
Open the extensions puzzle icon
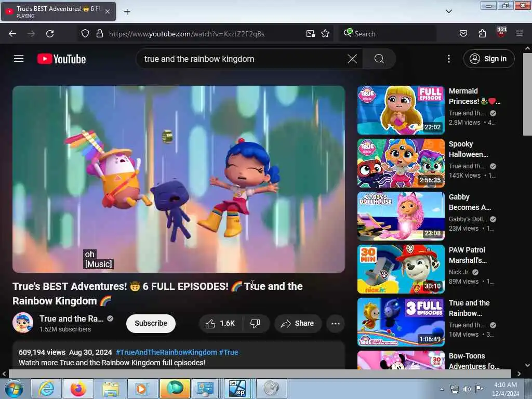(482, 34)
